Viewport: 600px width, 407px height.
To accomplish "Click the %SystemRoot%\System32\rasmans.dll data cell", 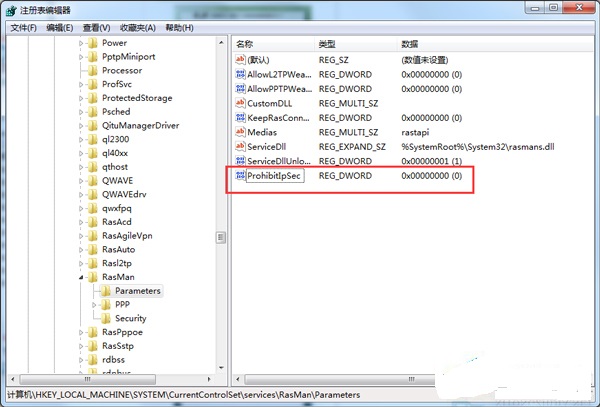I will [478, 147].
